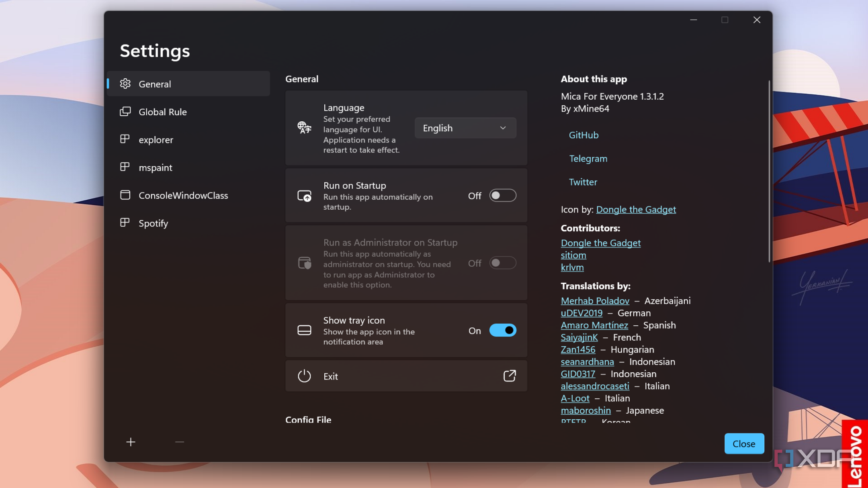This screenshot has height=488, width=868.
Task: Click the General gear icon in sidebar
Action: click(x=125, y=84)
